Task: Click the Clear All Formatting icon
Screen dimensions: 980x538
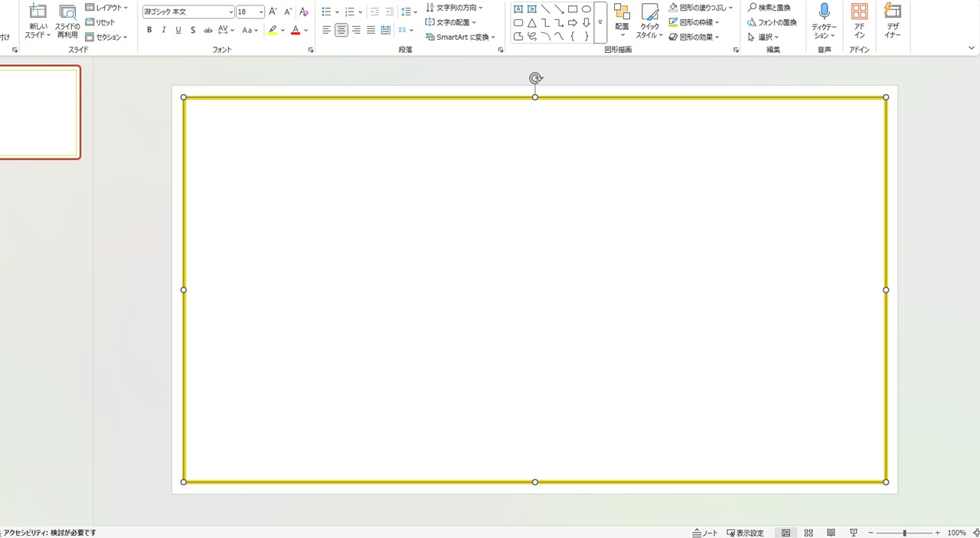Action: 304,11
